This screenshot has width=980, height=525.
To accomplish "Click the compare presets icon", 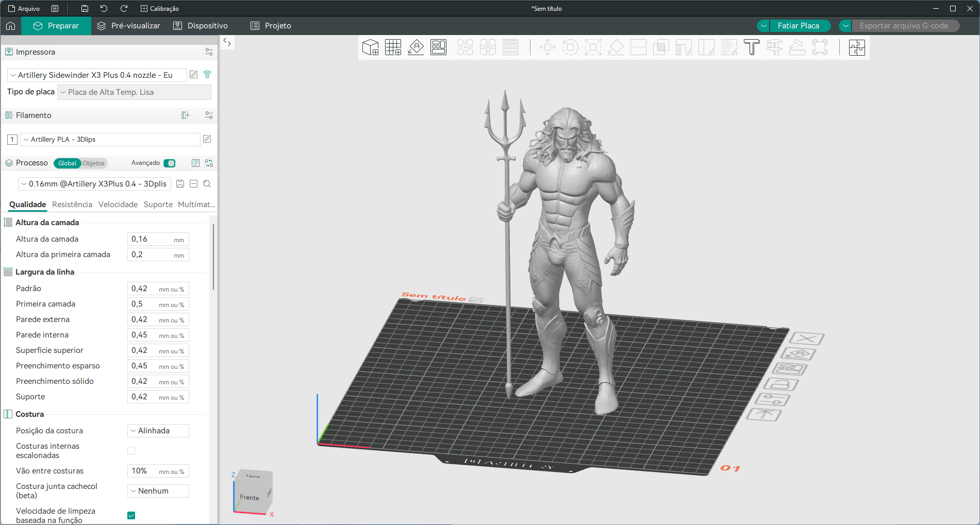I will [x=209, y=163].
